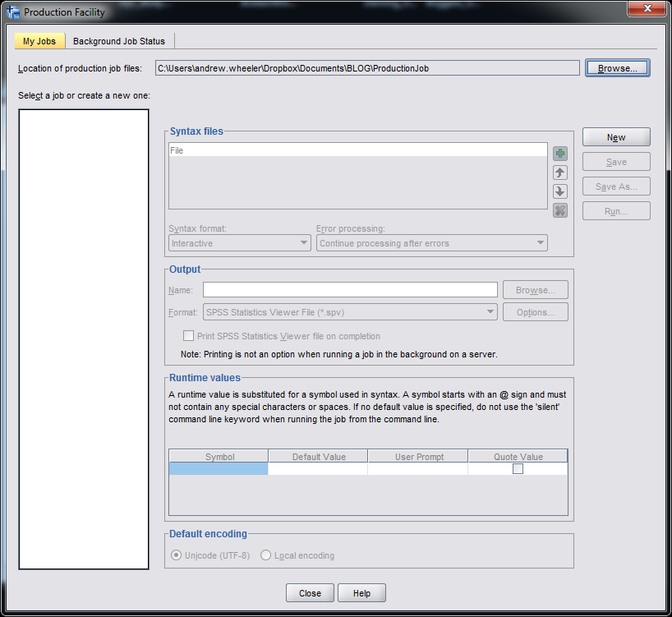Click the Save button
672x617 pixels.
click(x=616, y=162)
